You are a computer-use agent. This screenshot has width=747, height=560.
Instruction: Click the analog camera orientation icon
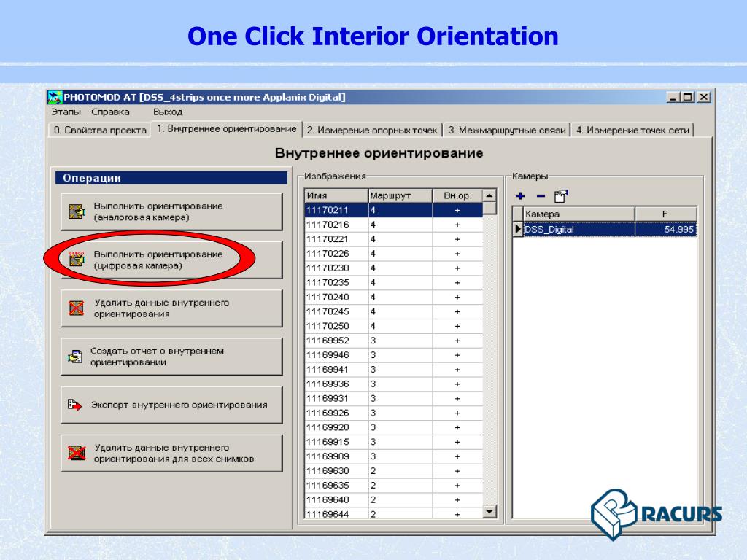[76, 211]
